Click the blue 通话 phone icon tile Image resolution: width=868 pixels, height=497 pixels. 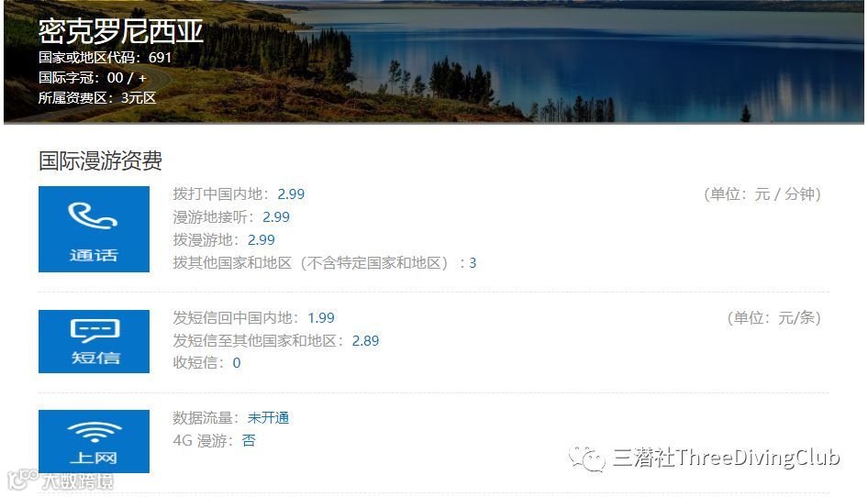[x=94, y=228]
